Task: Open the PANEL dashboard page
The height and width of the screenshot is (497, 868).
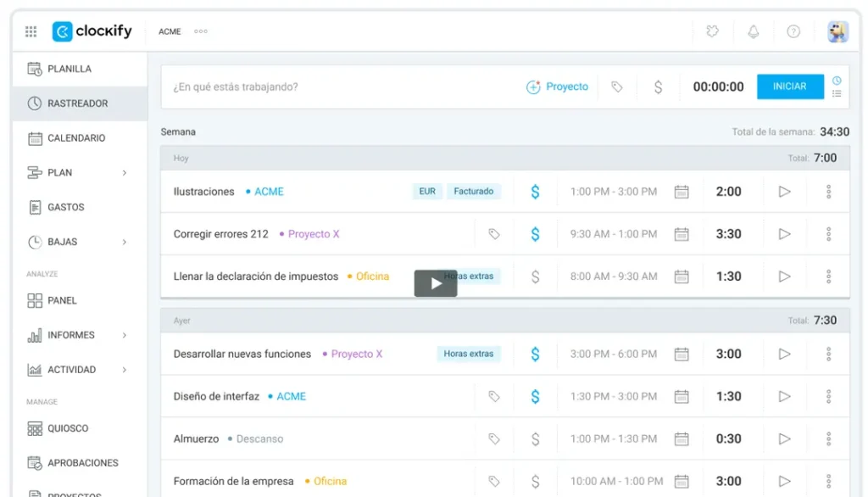Action: point(62,300)
